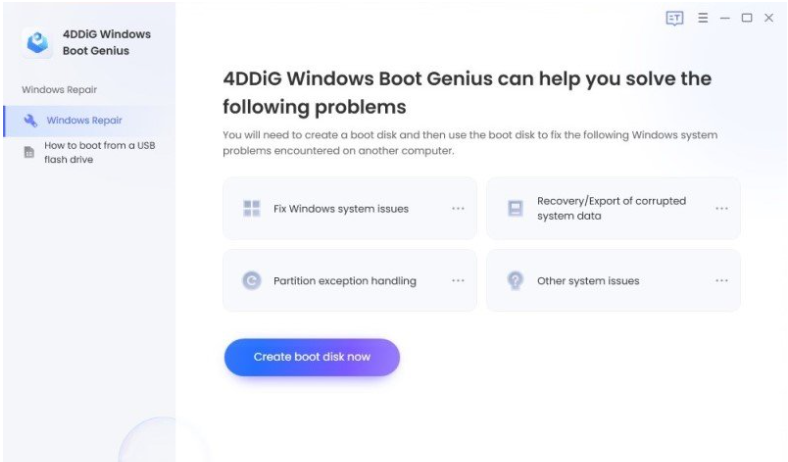Click the USB boot guide document icon

(29, 152)
